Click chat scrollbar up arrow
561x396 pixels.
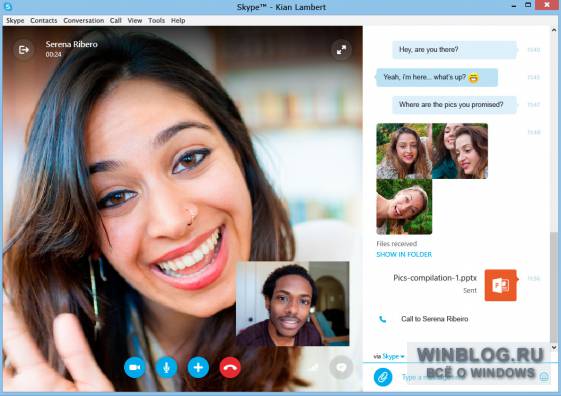pyautogui.click(x=554, y=30)
